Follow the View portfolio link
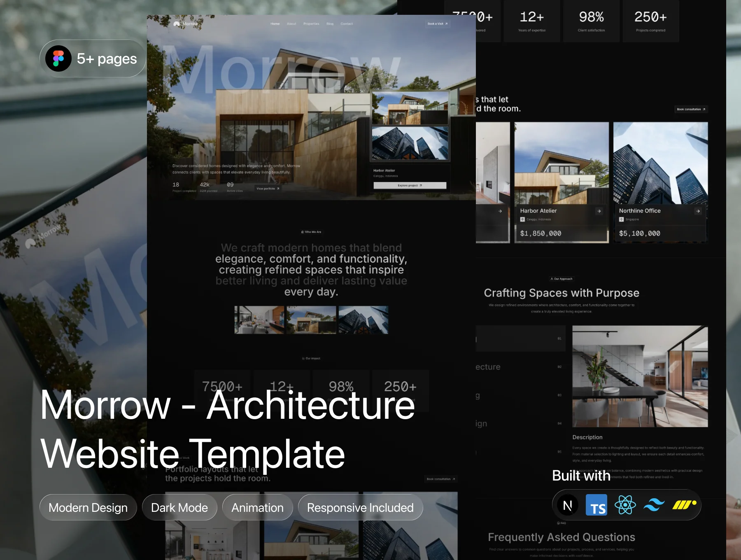This screenshot has width=741, height=560. tap(268, 189)
